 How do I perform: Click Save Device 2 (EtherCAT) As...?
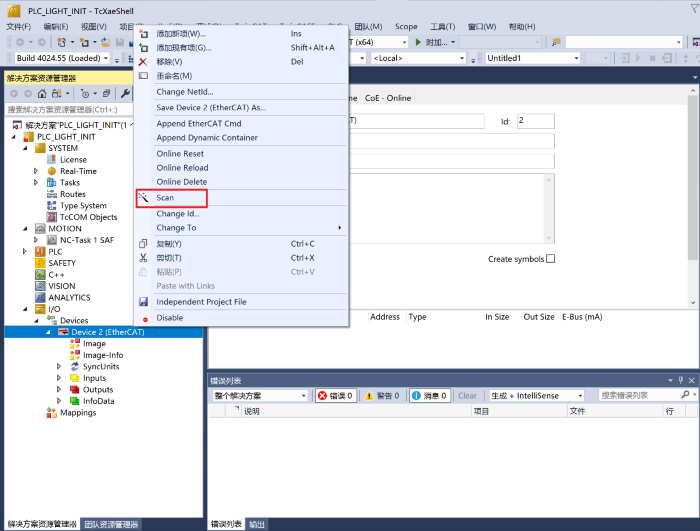coord(211,108)
